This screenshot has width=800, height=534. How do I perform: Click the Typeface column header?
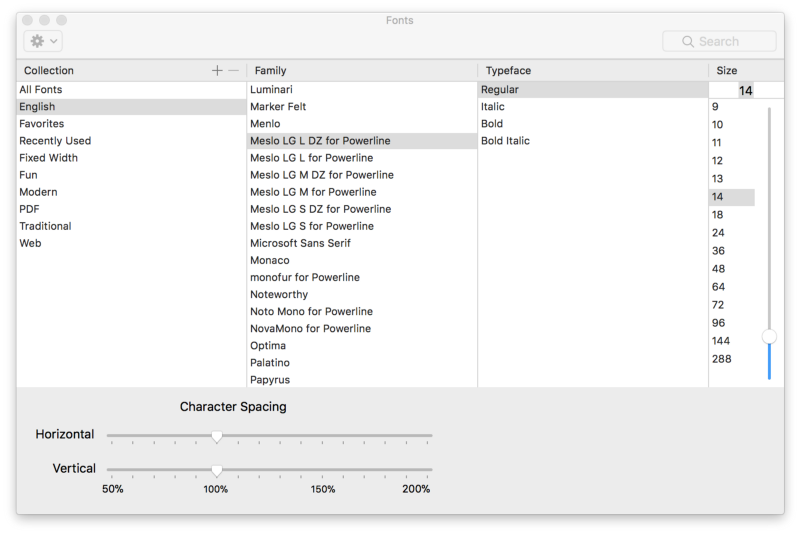(508, 70)
